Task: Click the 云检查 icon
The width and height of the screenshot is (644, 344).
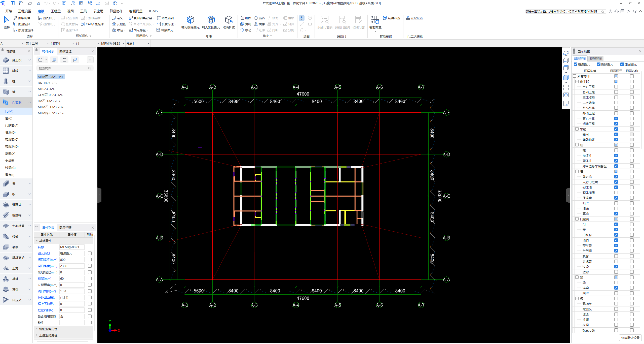Action: tap(119, 24)
